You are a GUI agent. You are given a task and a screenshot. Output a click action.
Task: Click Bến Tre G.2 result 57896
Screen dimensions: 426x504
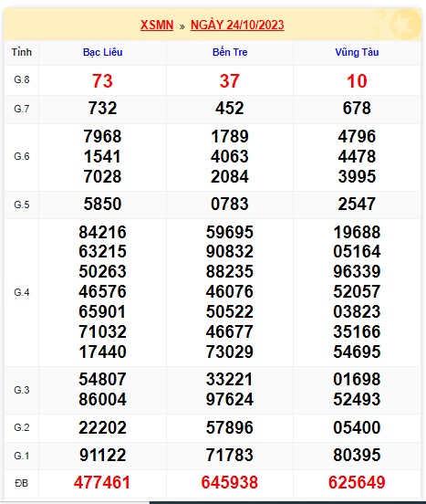click(230, 427)
